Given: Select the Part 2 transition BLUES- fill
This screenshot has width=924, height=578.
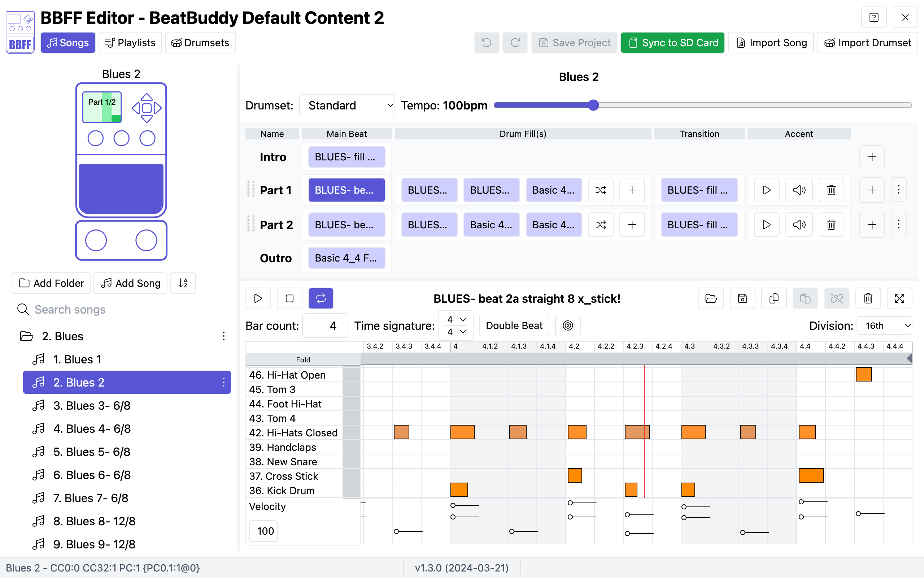Looking at the screenshot, I should coord(699,224).
